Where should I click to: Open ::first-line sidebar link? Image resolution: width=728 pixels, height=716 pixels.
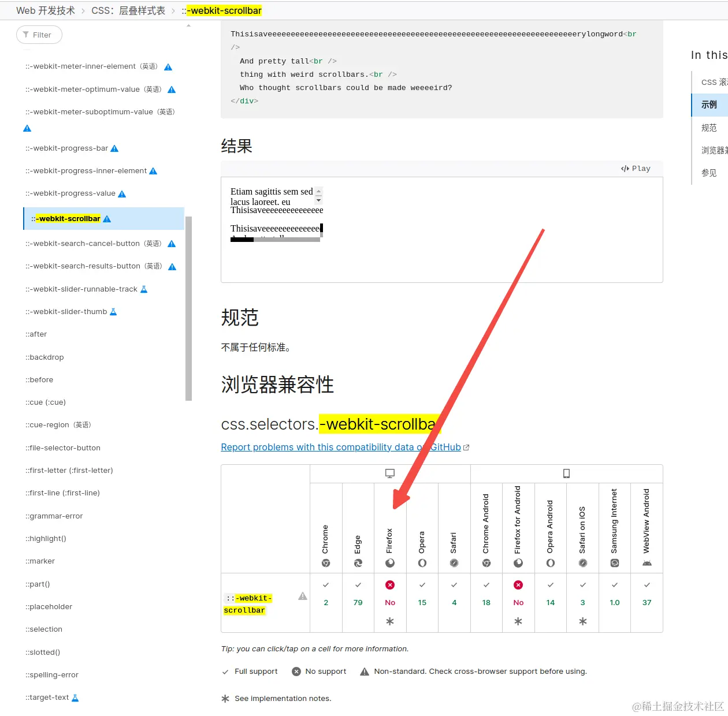(x=62, y=493)
